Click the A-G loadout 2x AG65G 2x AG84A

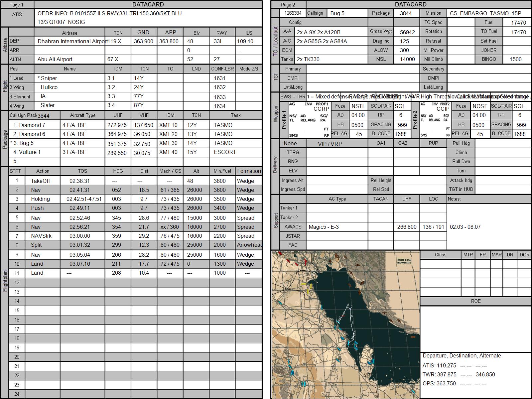[322, 41]
